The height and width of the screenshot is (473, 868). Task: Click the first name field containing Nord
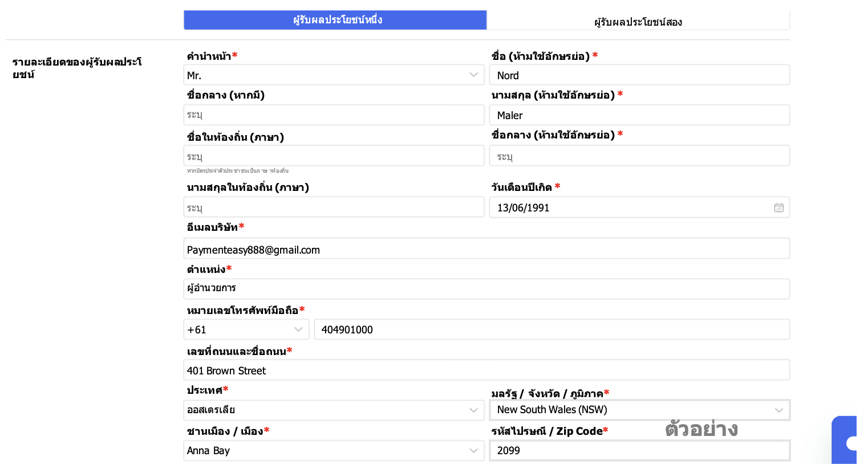tap(639, 75)
